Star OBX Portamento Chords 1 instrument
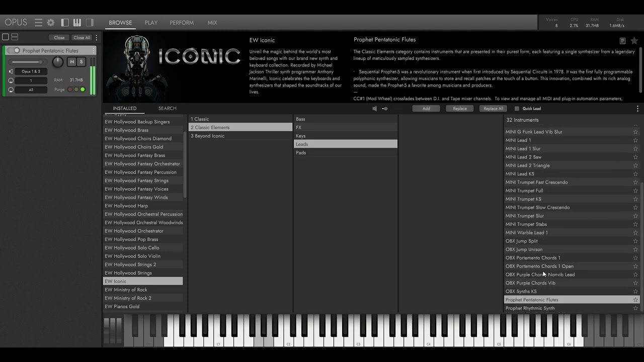This screenshot has width=644, height=362. click(635, 258)
